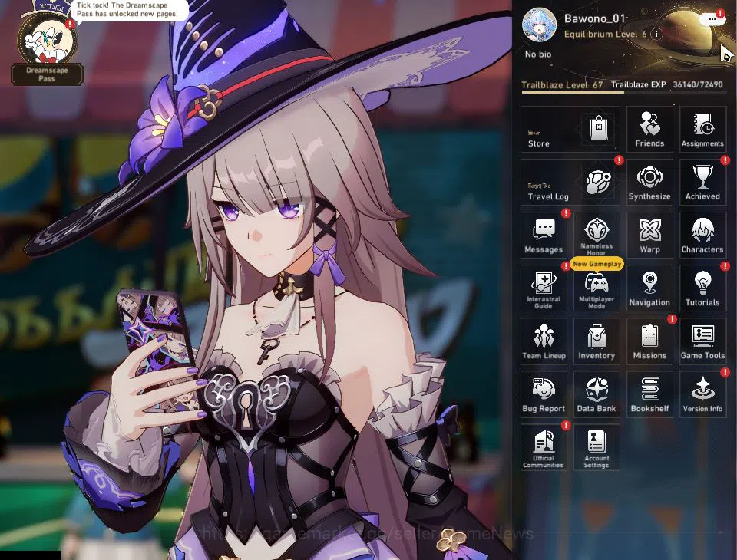Click Trailblaze EXP 36140/72490 value
This screenshot has width=737, height=560.
pos(667,84)
